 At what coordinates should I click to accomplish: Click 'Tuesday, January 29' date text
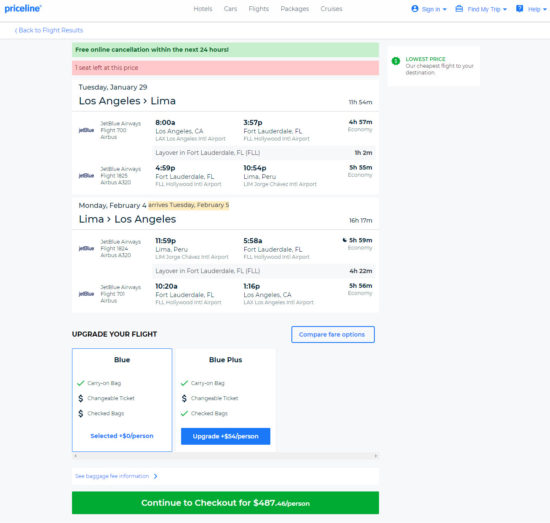pyautogui.click(x=113, y=87)
